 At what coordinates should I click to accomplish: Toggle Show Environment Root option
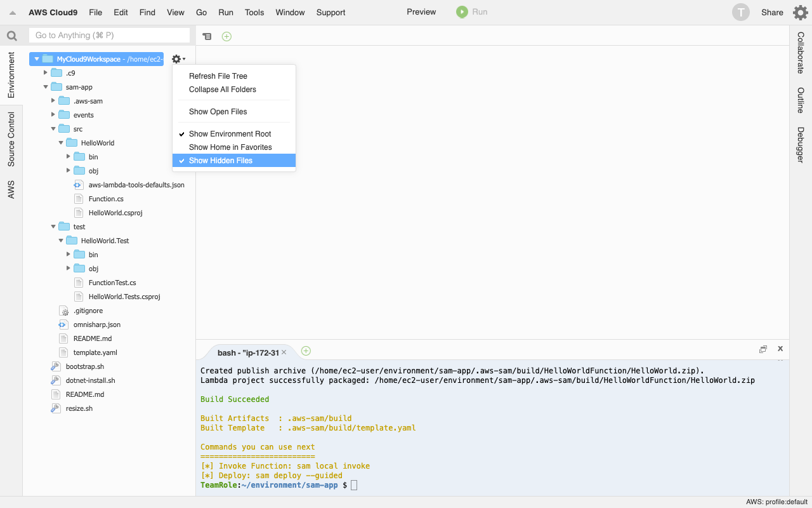[x=234, y=134]
